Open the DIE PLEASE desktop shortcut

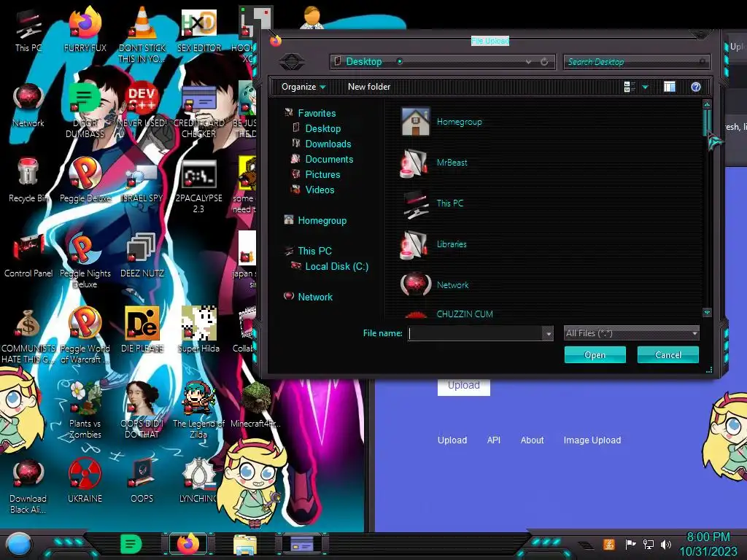[142, 330]
